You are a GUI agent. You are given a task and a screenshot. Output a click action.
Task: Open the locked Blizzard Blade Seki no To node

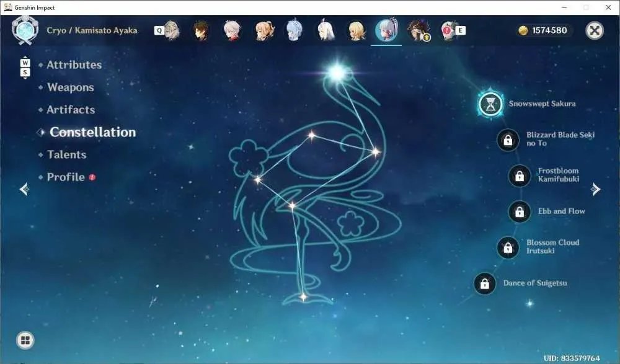508,140
